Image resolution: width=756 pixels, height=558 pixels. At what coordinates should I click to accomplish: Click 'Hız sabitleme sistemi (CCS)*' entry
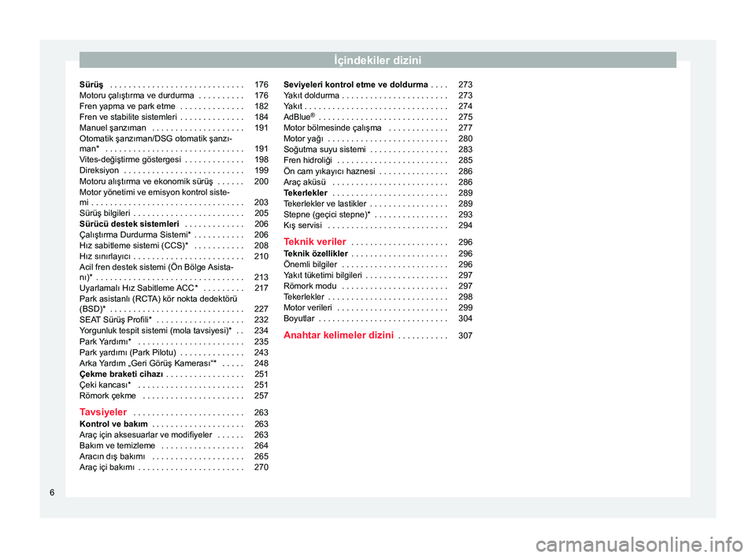pyautogui.click(x=173, y=245)
